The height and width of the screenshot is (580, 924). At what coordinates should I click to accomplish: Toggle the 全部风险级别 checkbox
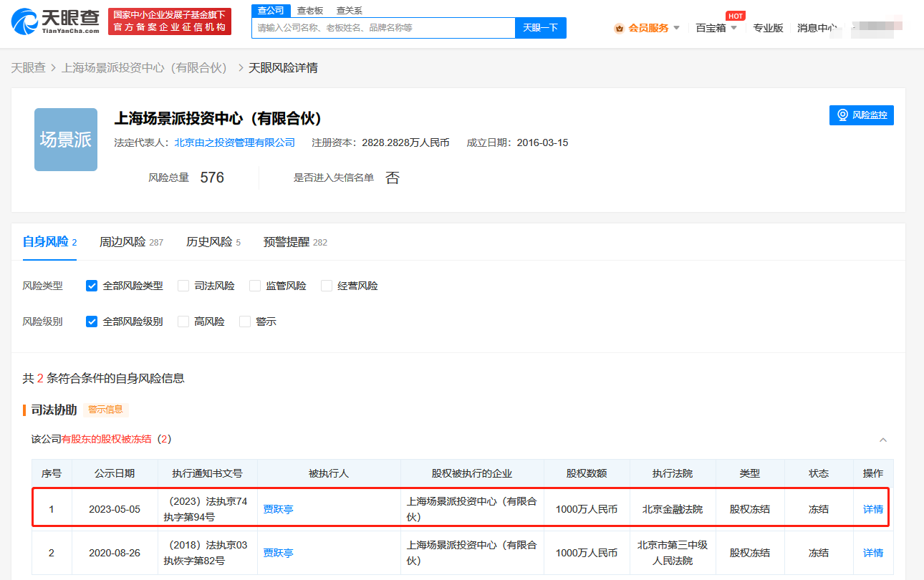[92, 322]
